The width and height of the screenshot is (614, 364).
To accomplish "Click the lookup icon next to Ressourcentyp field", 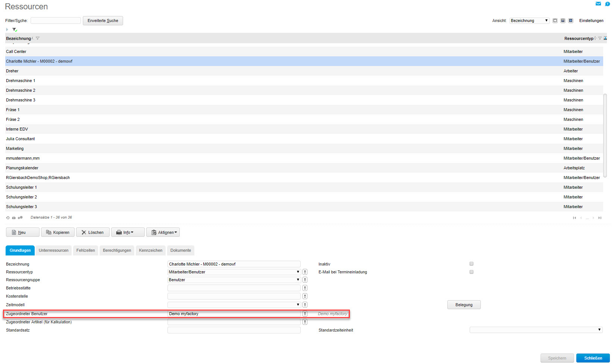I will [x=305, y=272].
